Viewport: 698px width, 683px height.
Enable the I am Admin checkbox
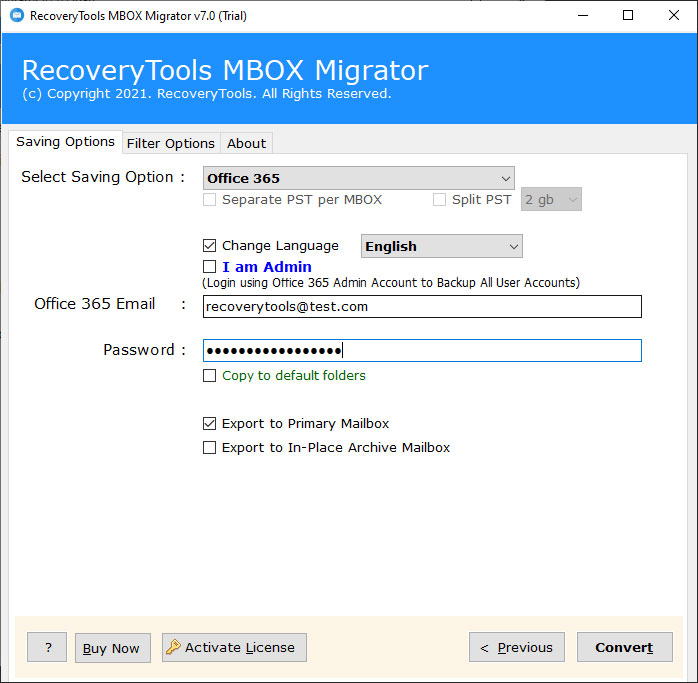[x=209, y=267]
